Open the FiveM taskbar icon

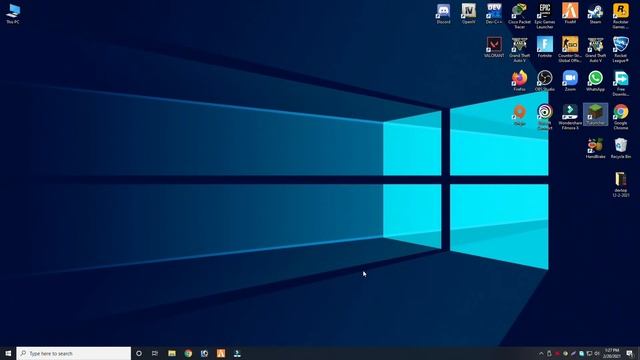(221, 353)
